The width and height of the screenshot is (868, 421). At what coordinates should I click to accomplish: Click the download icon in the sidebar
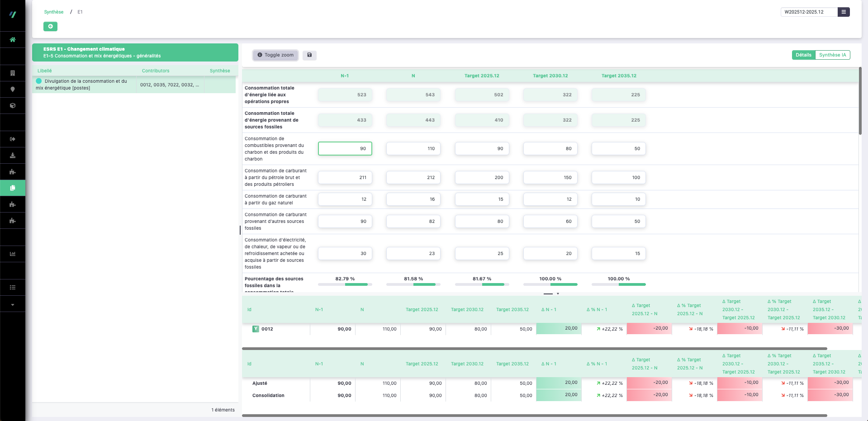(x=13, y=155)
